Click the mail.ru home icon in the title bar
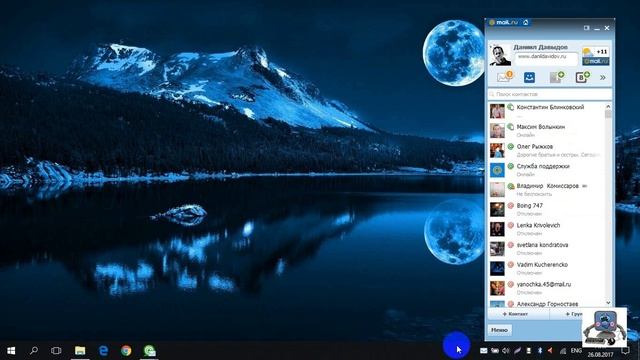The height and width of the screenshot is (360, 640). click(x=526, y=22)
